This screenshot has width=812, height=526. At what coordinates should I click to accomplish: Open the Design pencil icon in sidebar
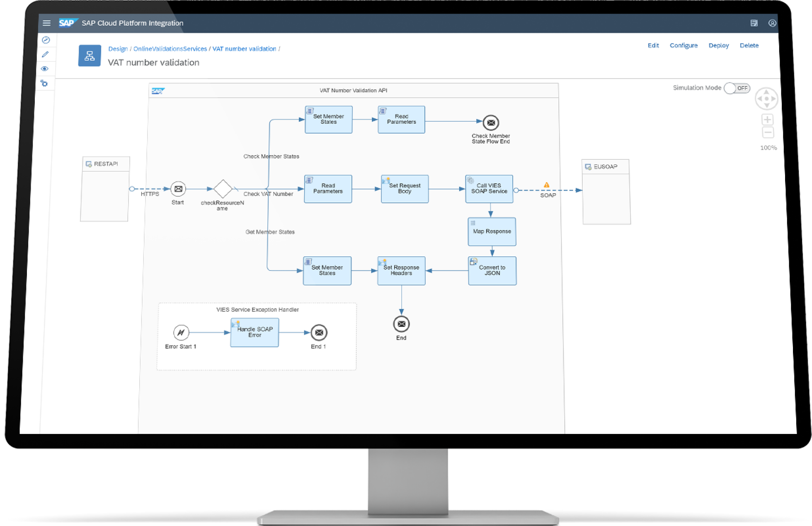[46, 54]
